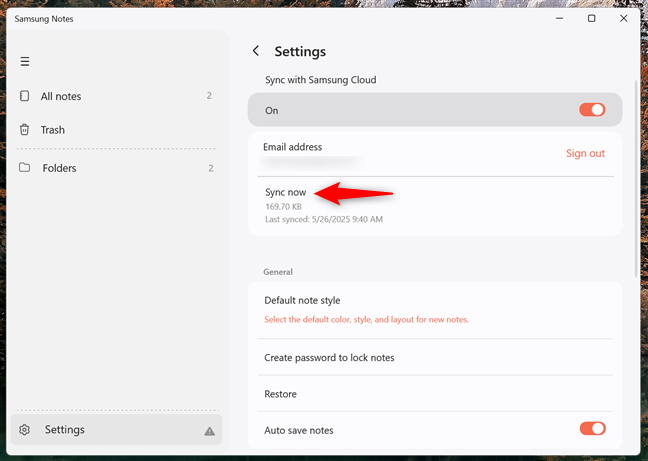The image size is (648, 461).
Task: Go back using the Settings back arrow
Action: pos(256,51)
